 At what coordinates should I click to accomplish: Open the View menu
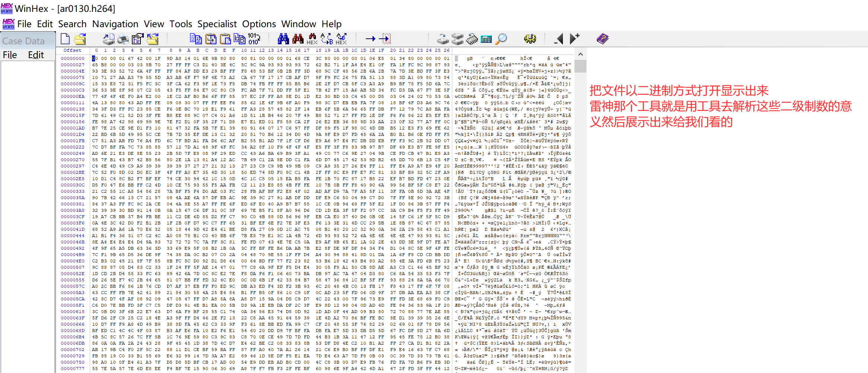click(154, 24)
